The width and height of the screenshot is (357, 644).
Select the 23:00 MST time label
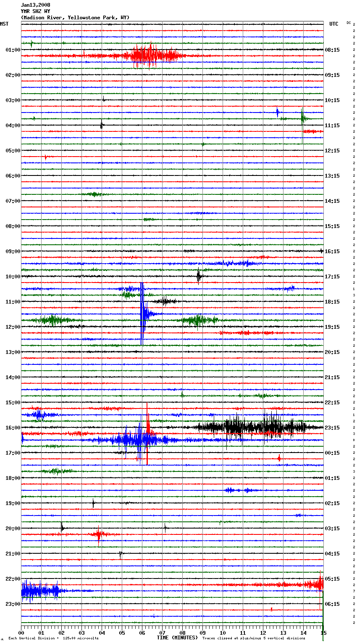click(x=13, y=604)
